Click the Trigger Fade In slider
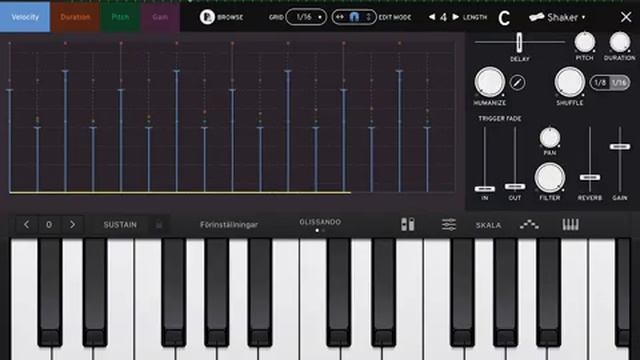 coord(485,189)
